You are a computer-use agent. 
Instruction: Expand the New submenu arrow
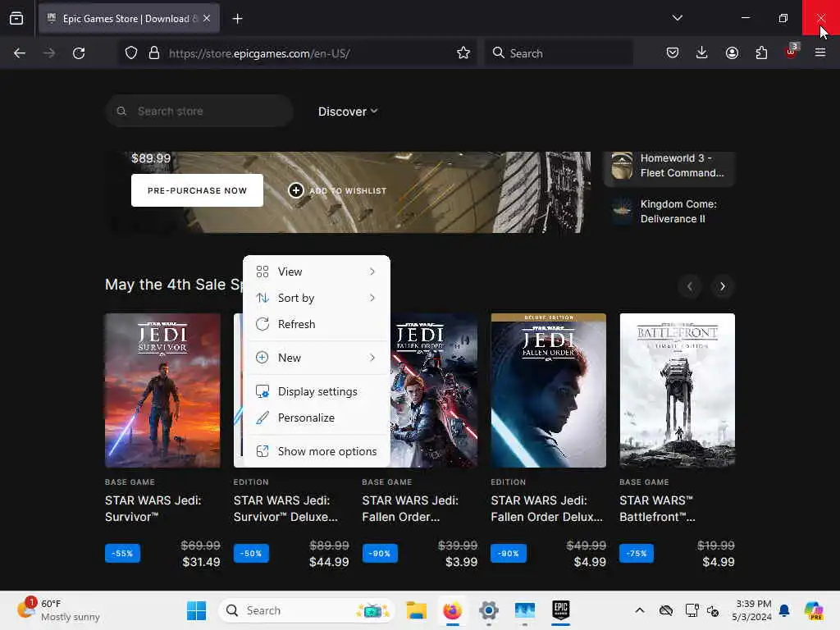point(372,358)
